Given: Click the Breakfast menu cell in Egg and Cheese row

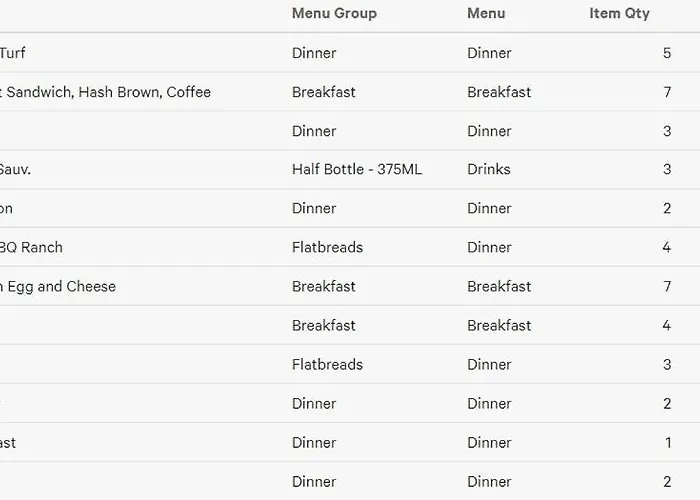Looking at the screenshot, I should point(499,286).
